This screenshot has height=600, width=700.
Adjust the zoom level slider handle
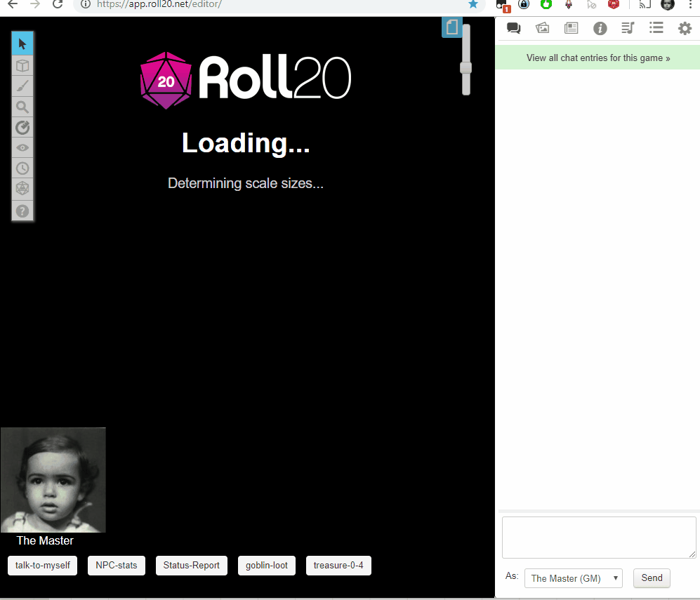465,68
